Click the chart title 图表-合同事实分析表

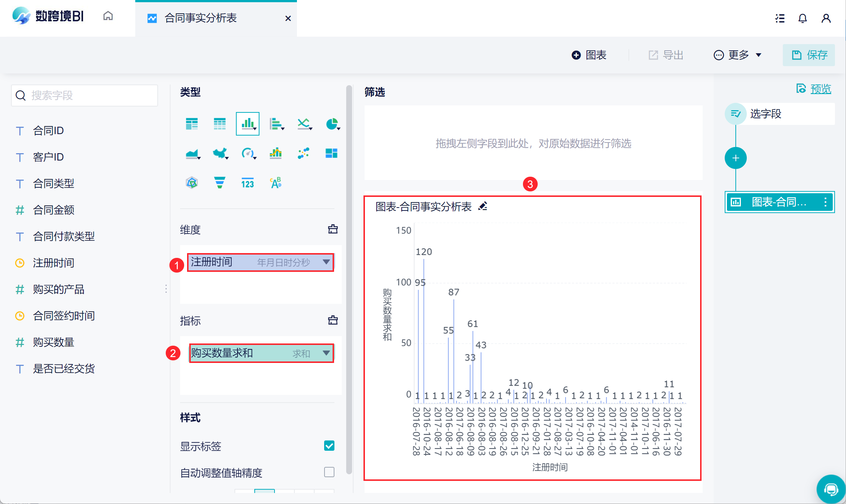coord(423,206)
